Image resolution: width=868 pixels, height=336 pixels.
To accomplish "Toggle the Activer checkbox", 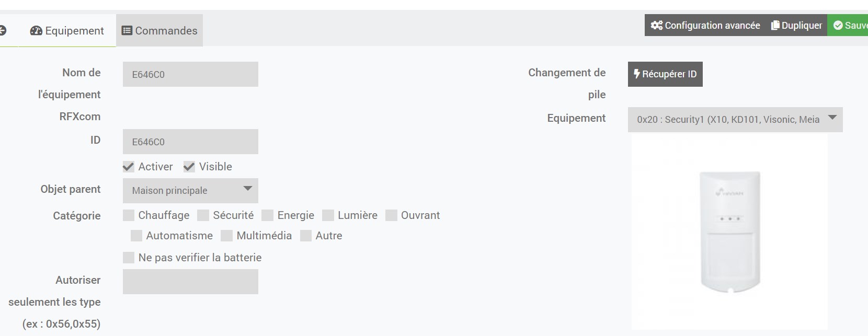I will (x=129, y=167).
